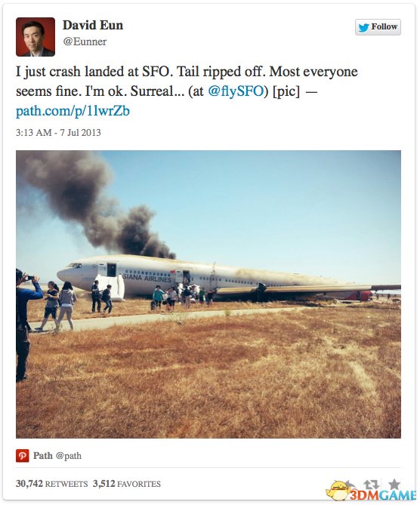Click the 3DMGAME watermark text

click(384, 495)
